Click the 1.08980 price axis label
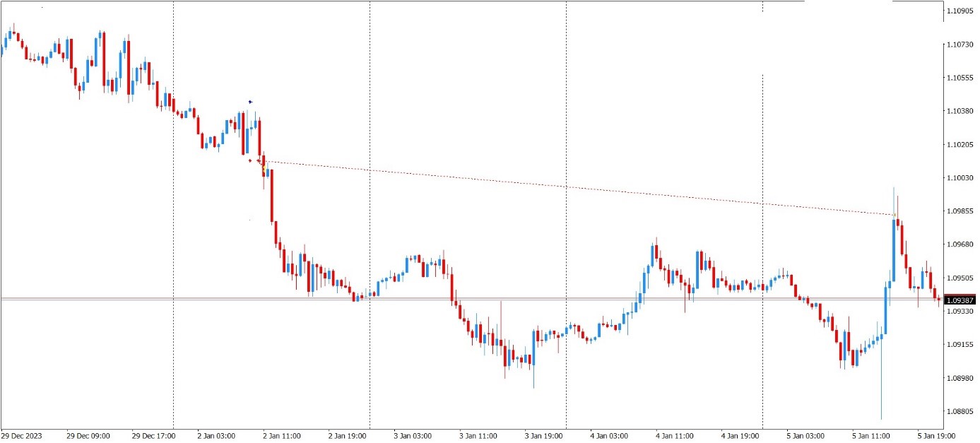The width and height of the screenshot is (980, 443). click(x=960, y=378)
